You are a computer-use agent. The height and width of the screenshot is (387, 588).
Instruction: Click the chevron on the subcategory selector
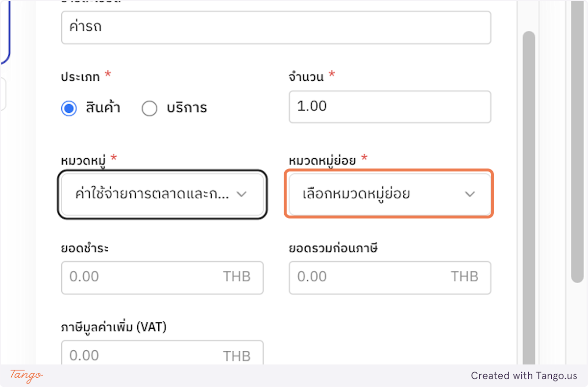coord(470,194)
